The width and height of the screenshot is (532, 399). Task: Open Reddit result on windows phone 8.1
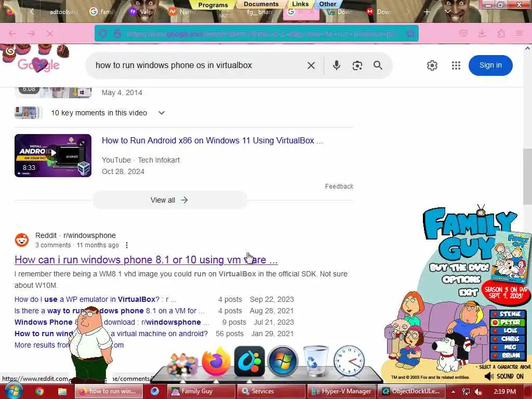[146, 260]
